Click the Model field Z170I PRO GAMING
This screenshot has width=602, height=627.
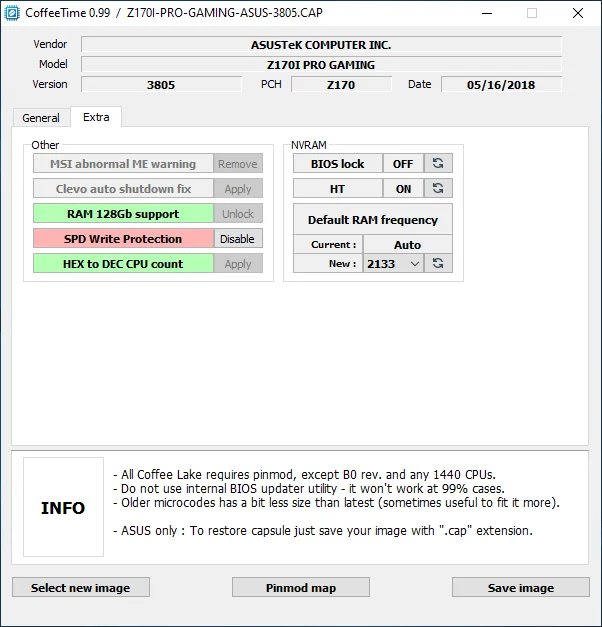point(321,64)
